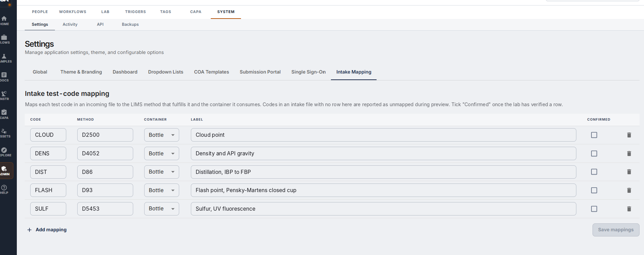
Task: Delete the CLOUD mapping row
Action: (x=629, y=135)
